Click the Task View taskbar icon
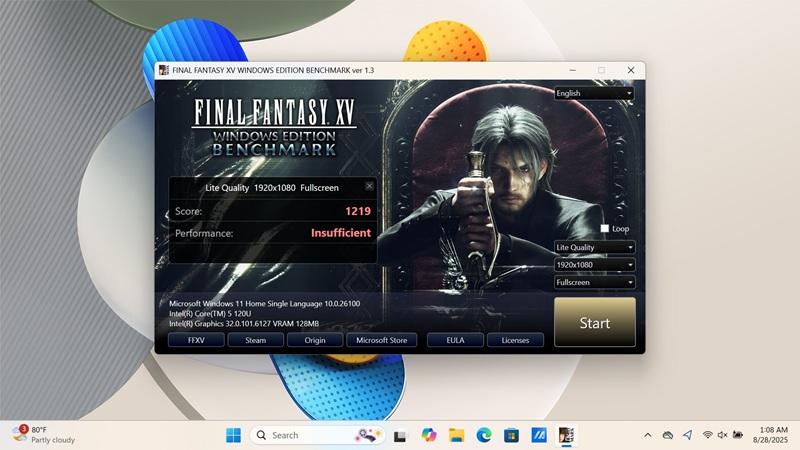This screenshot has height=450, width=800. pyautogui.click(x=401, y=435)
